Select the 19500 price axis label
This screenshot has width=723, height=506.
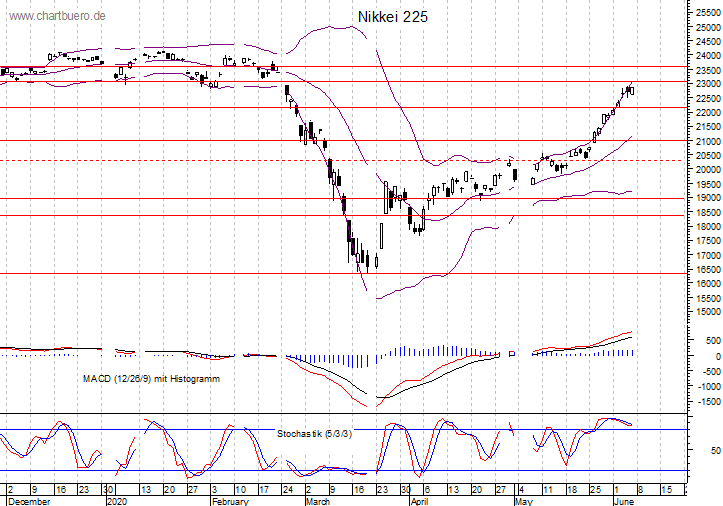[708, 184]
